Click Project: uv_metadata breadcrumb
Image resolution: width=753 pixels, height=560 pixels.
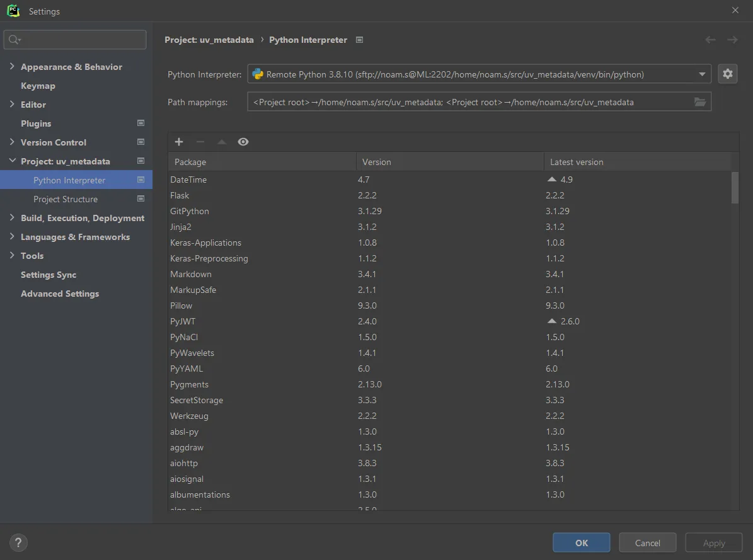click(x=209, y=40)
